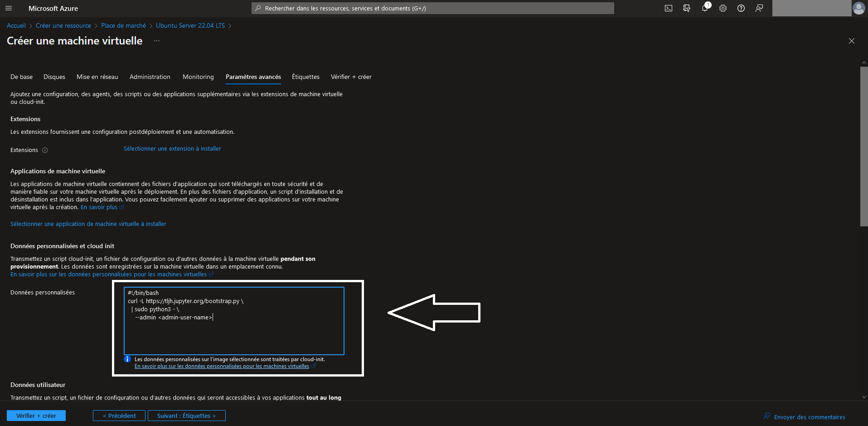Open the user account avatar menu
Image resolution: width=868 pixels, height=426 pixels.
point(859,8)
